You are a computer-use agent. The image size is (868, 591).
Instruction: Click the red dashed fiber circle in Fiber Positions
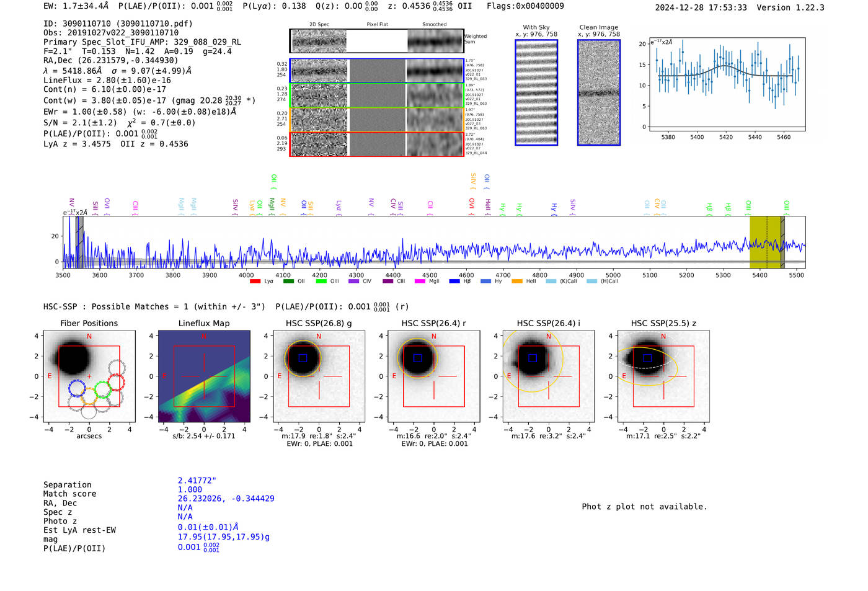point(117,383)
